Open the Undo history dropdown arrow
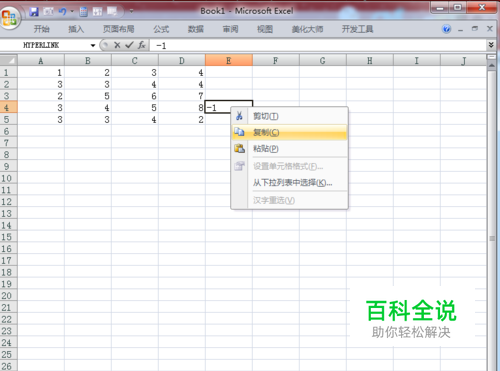 tap(72, 12)
